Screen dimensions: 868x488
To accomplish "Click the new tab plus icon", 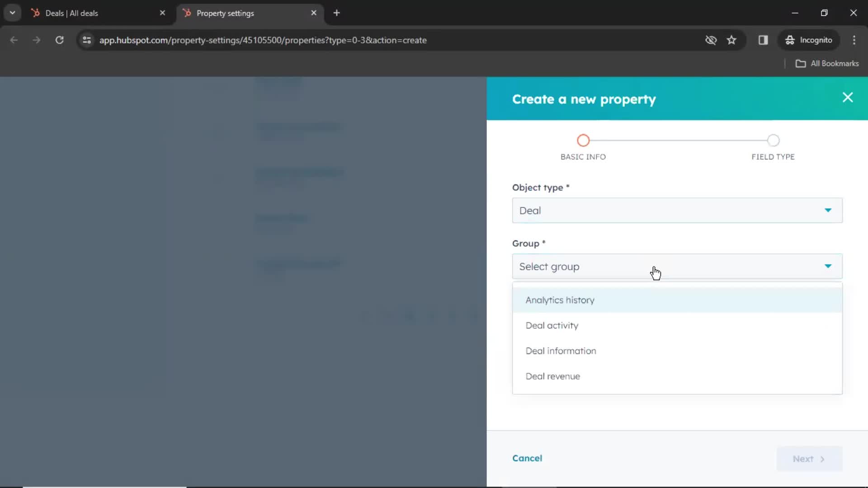I will coord(336,13).
